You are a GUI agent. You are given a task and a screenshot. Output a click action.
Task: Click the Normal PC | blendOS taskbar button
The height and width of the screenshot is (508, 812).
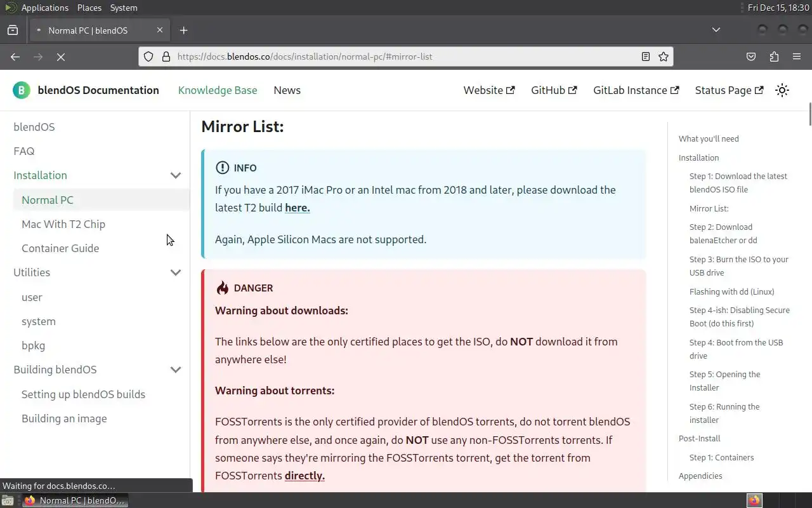coord(75,500)
